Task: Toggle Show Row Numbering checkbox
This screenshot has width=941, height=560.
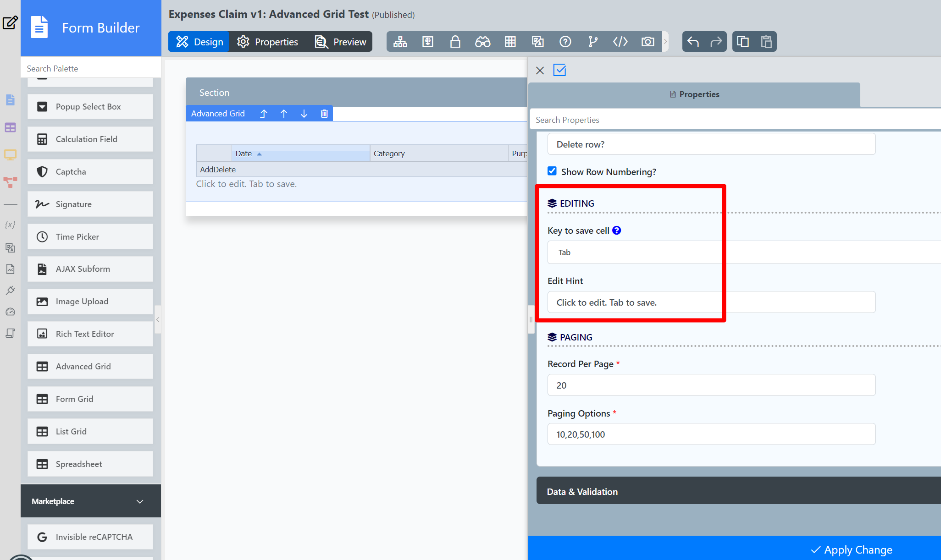Action: pos(552,171)
